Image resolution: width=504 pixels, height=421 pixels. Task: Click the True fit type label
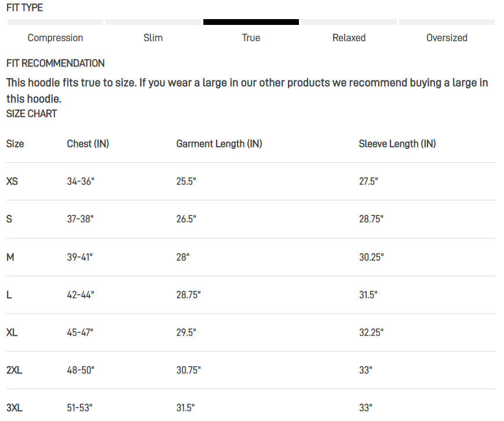(251, 38)
